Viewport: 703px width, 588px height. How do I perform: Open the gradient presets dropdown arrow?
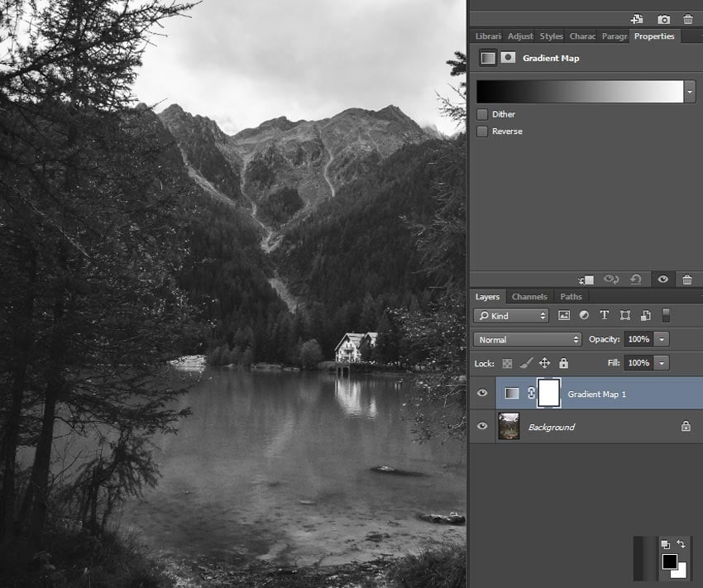click(x=689, y=91)
